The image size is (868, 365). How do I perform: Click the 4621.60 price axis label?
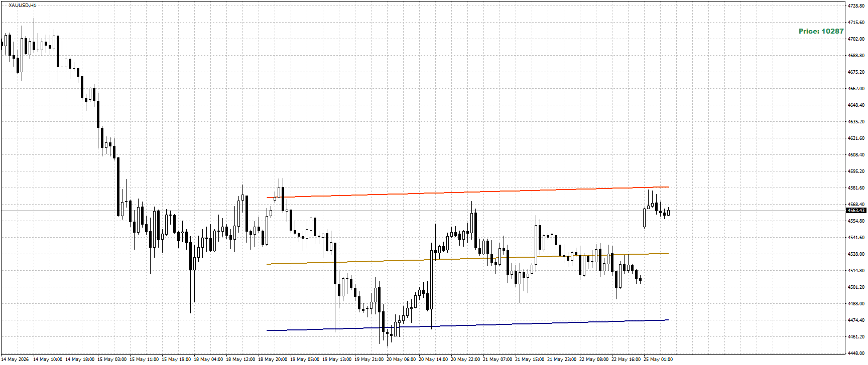pos(855,138)
